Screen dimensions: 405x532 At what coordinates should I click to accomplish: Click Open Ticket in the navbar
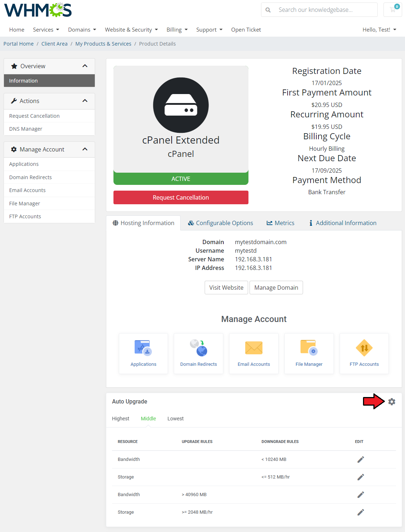click(x=246, y=30)
